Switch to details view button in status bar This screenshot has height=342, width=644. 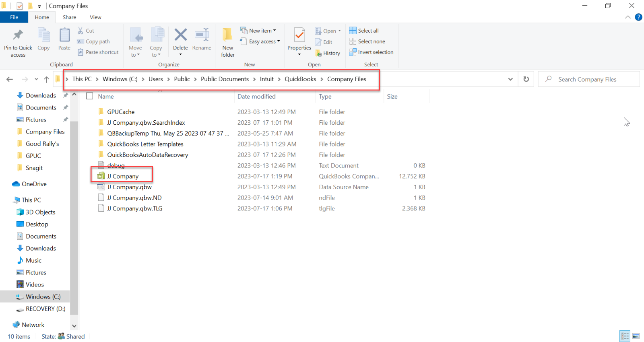tap(625, 336)
